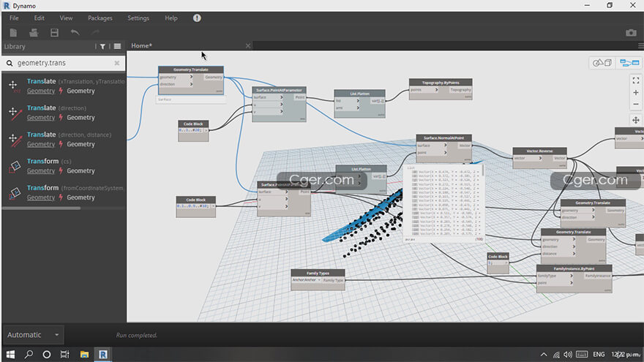Open the library filter funnel dropdown
Screen dimensions: 644x362
pyautogui.click(x=103, y=47)
